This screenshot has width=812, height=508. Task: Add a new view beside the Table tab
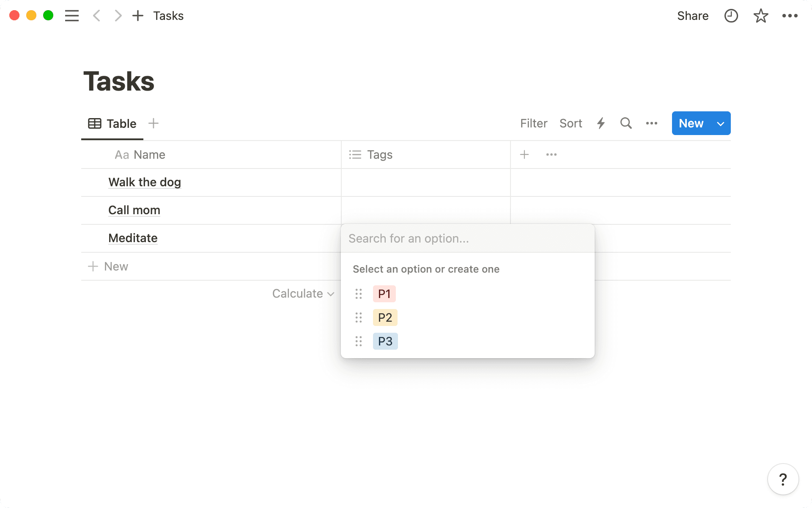(x=154, y=123)
